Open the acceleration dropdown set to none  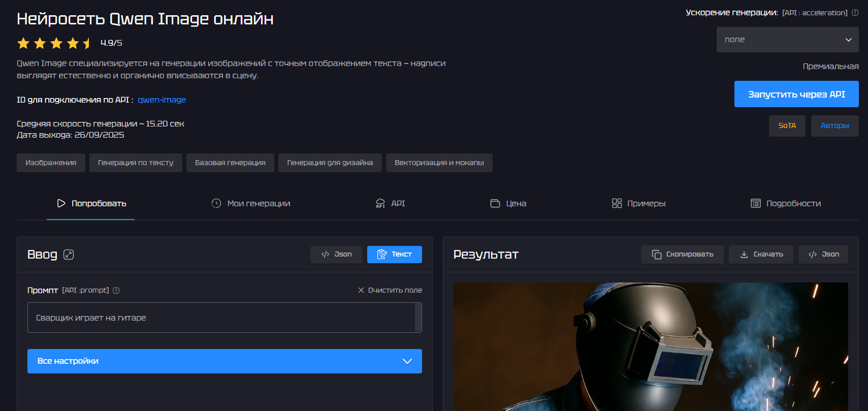pyautogui.click(x=787, y=40)
